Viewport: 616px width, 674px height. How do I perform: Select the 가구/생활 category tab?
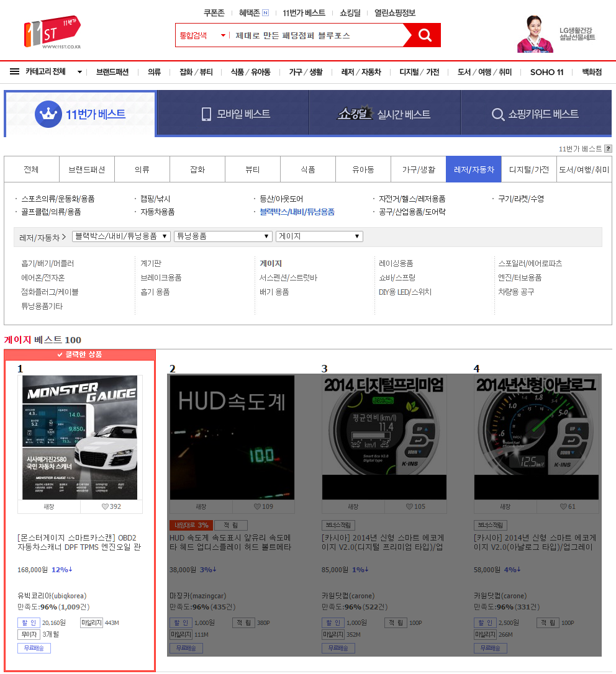tap(419, 169)
